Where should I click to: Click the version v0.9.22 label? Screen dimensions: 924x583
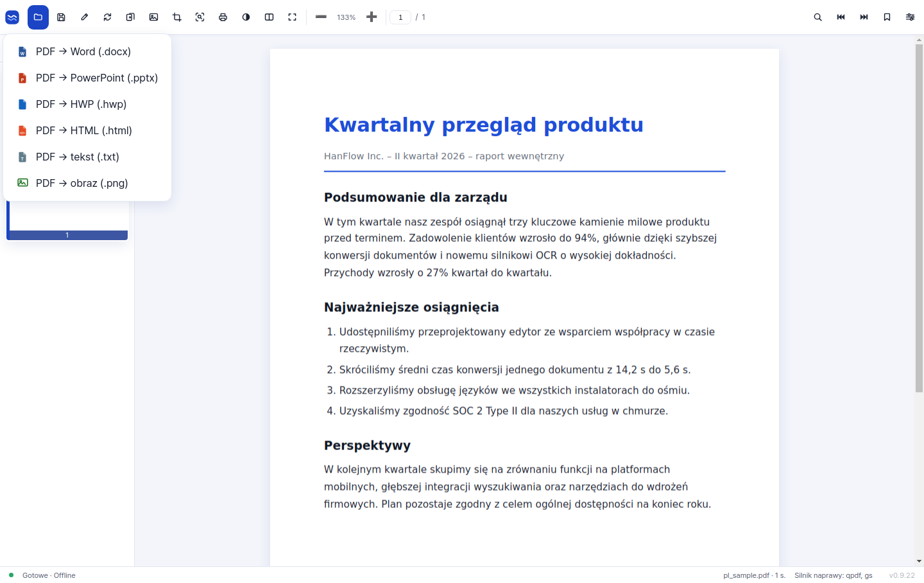tap(902, 575)
